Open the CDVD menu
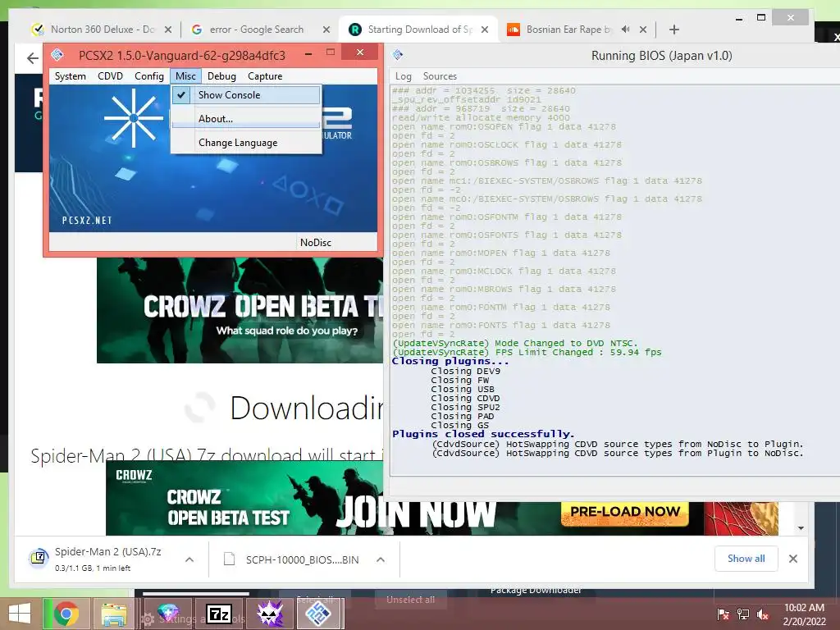The width and height of the screenshot is (840, 630). 111,76
